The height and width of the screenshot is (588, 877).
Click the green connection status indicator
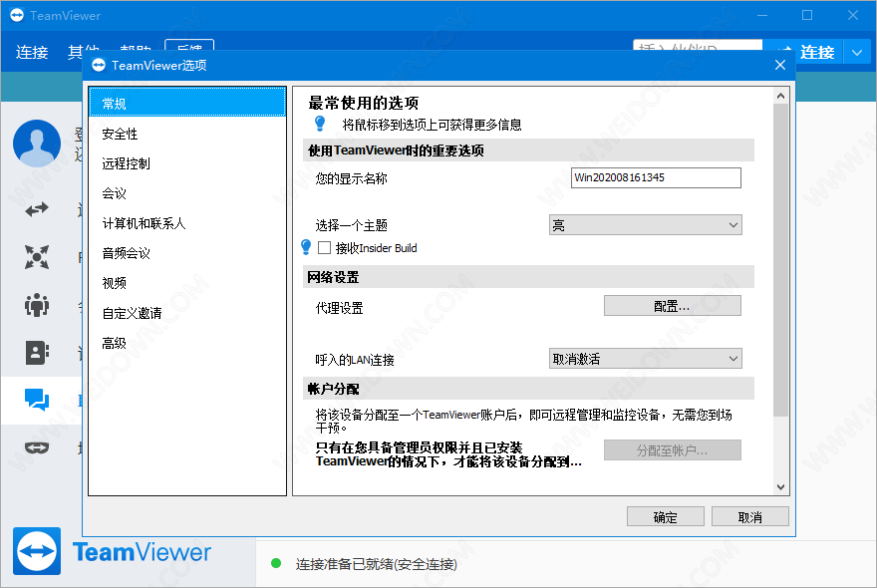pyautogui.click(x=276, y=563)
